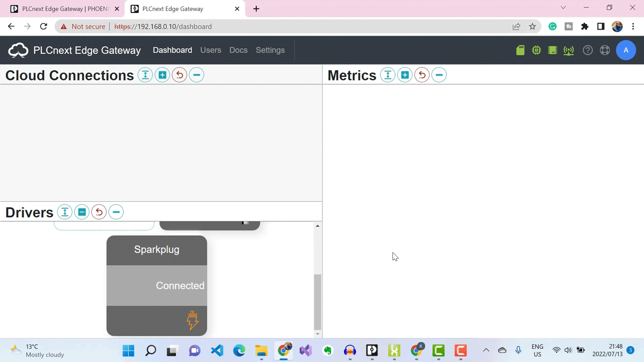
Task: Click the Connected status on Sparkplug card
Action: (x=180, y=286)
